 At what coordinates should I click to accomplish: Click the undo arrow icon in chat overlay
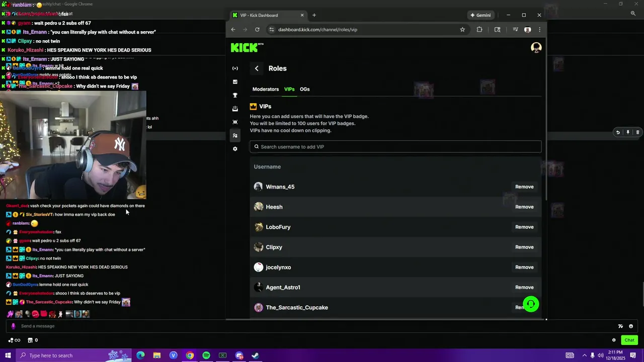(x=618, y=133)
